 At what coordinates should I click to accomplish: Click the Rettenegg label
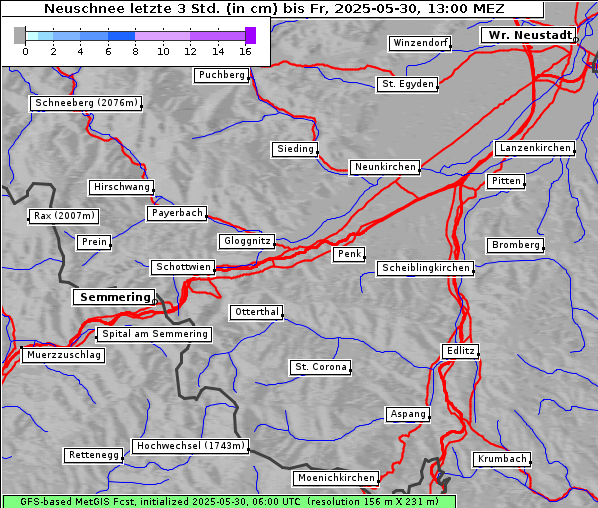[x=93, y=455]
